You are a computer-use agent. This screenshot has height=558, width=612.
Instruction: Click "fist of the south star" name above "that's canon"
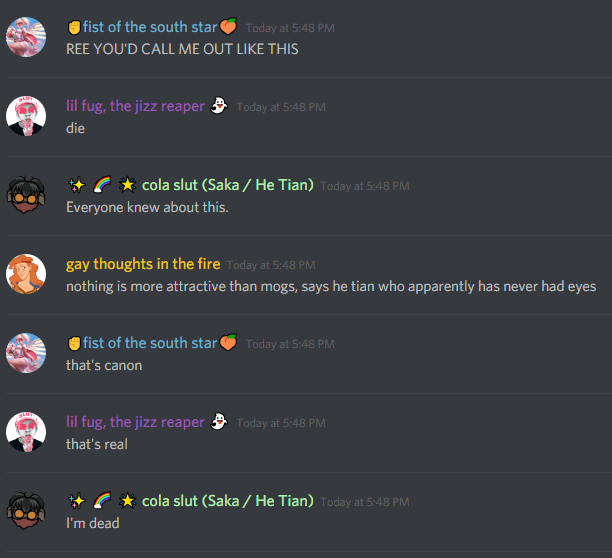pyautogui.click(x=150, y=343)
